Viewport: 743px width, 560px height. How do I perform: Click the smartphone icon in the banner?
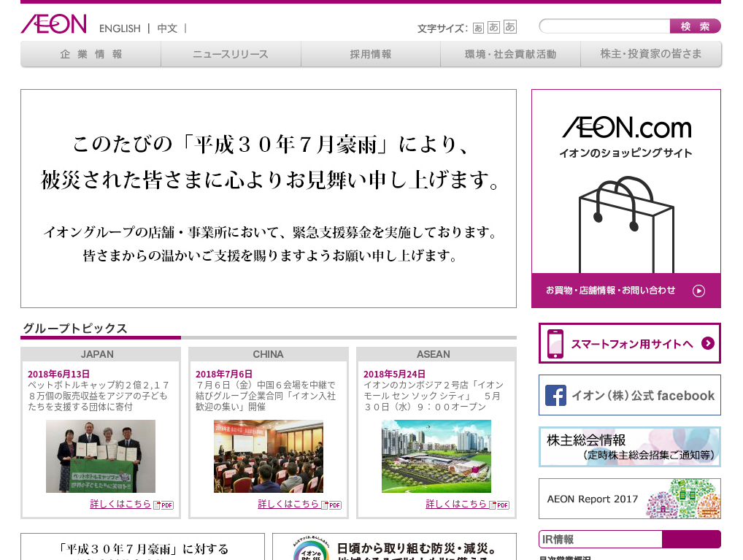(x=555, y=343)
